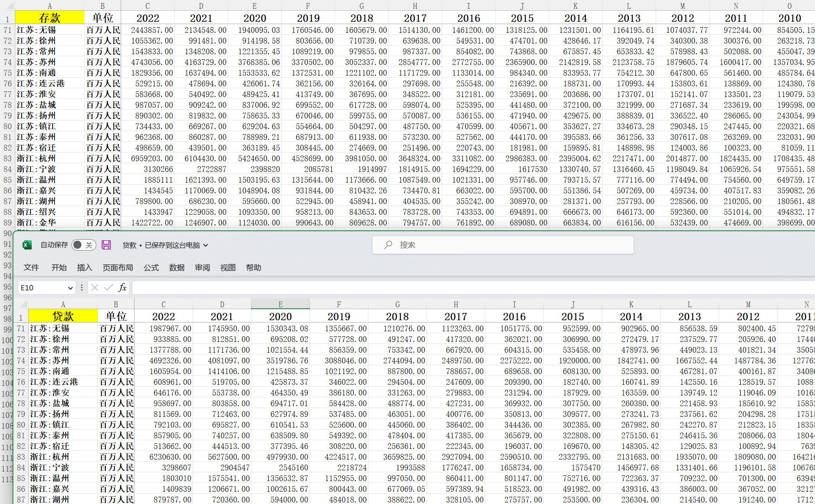Click the three-dot handle beside the Name Box

[x=81, y=287]
